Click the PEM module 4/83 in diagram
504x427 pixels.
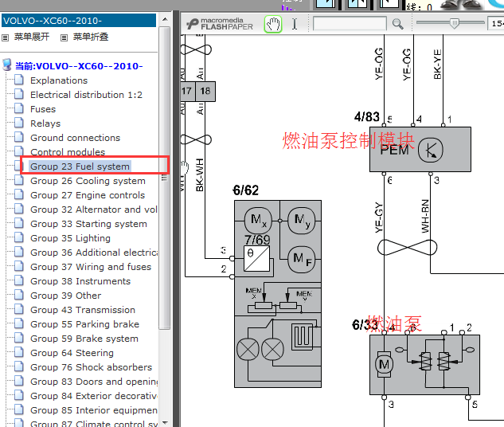pyautogui.click(x=420, y=150)
